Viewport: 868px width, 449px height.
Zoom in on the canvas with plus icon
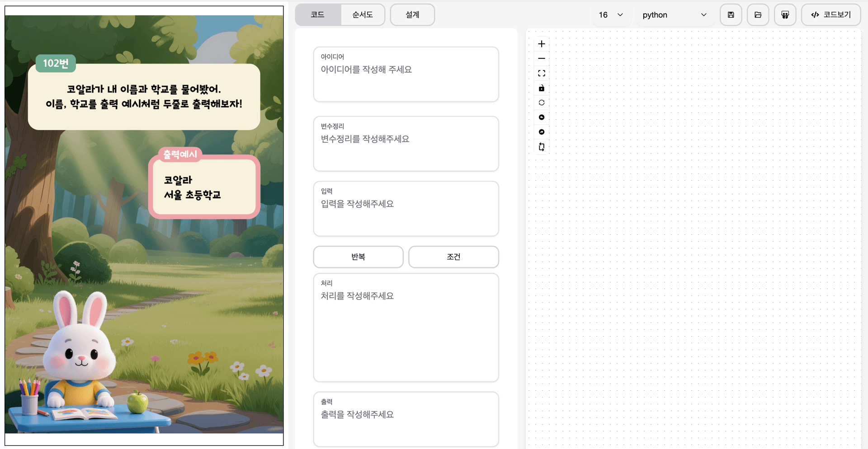click(x=541, y=44)
